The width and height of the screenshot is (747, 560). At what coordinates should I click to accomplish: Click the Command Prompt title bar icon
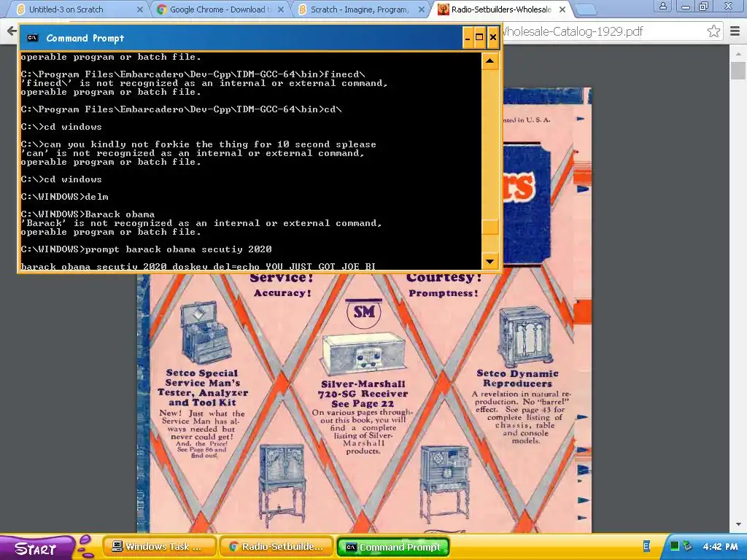(x=33, y=38)
